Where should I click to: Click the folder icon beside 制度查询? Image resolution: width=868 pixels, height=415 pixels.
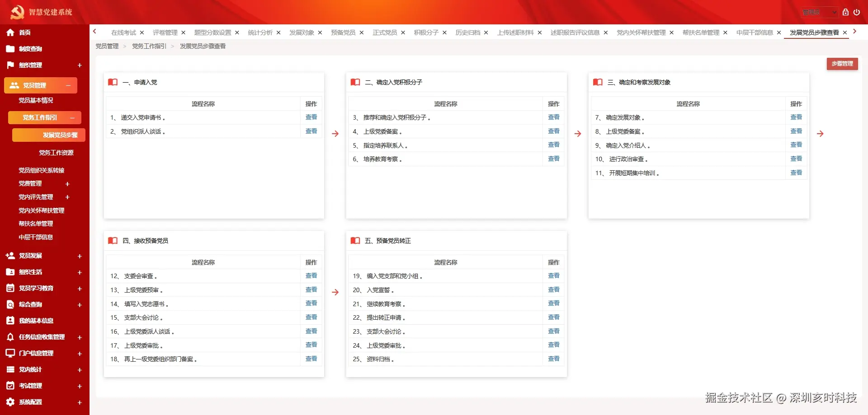(x=10, y=49)
